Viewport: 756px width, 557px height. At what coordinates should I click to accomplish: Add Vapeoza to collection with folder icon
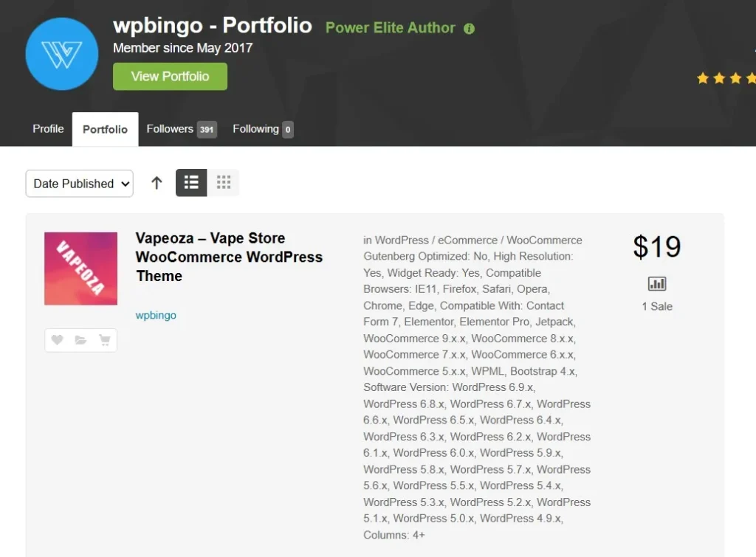point(80,340)
